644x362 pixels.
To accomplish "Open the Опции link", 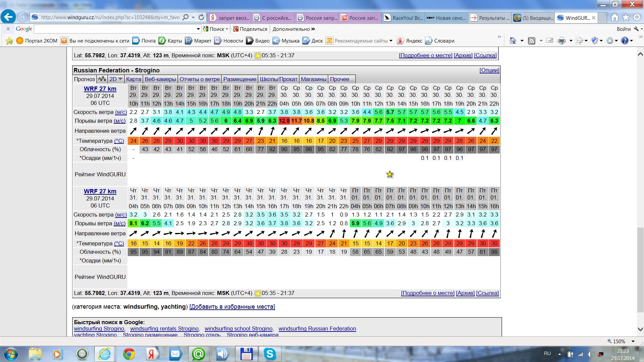I will (489, 70).
